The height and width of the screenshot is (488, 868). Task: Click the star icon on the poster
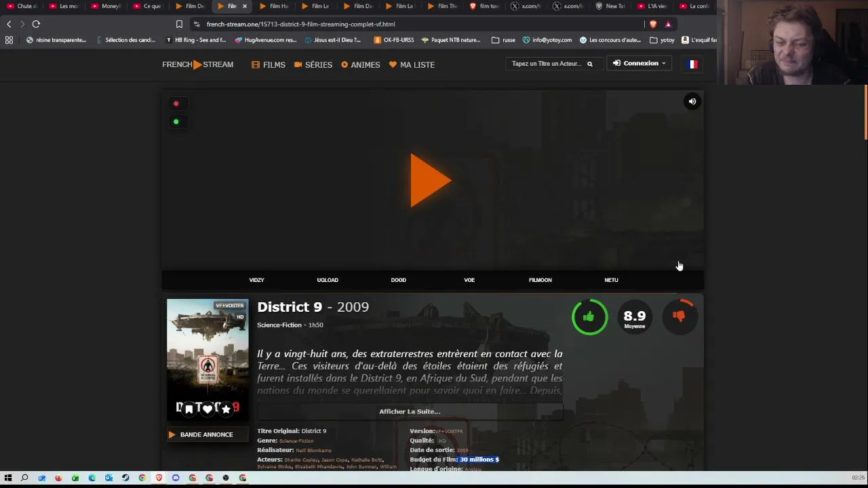click(226, 409)
